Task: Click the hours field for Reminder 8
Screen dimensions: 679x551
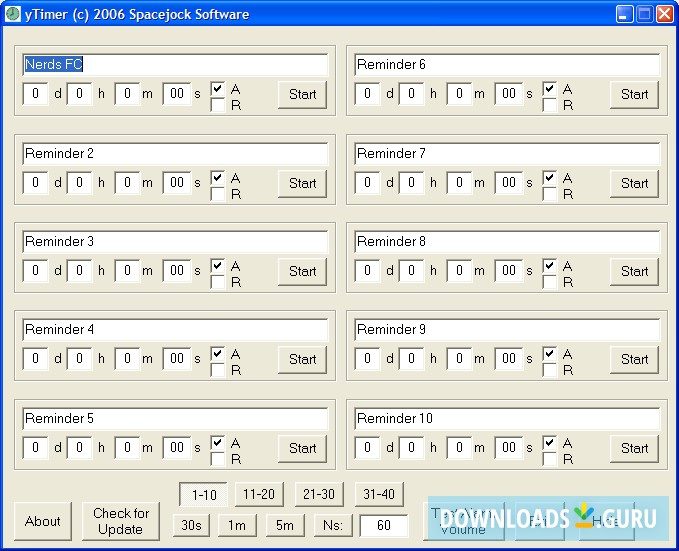Action: pyautogui.click(x=411, y=271)
